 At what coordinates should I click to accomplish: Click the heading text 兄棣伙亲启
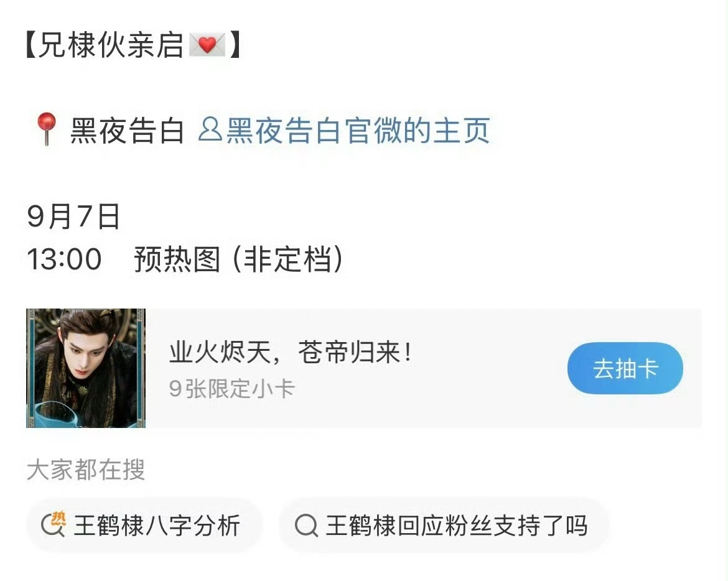coord(111,45)
